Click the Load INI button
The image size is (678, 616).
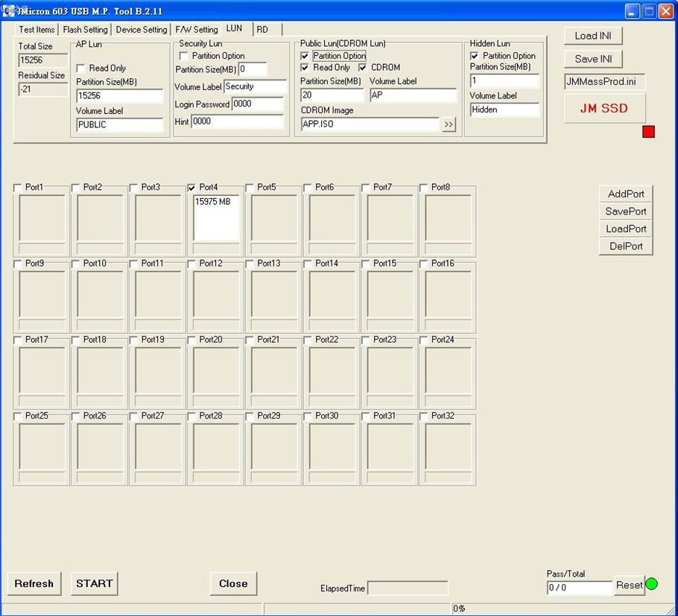(x=593, y=36)
